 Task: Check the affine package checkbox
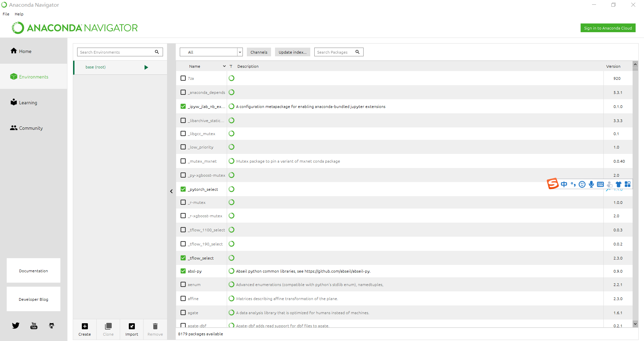pos(183,298)
